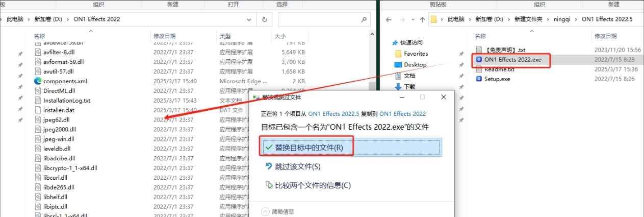
Task: Sort right window by 名称 column
Action: click(480, 36)
